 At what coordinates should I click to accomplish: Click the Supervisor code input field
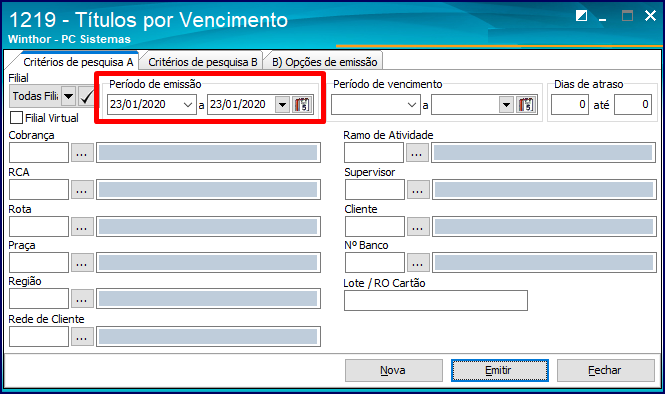(x=375, y=190)
